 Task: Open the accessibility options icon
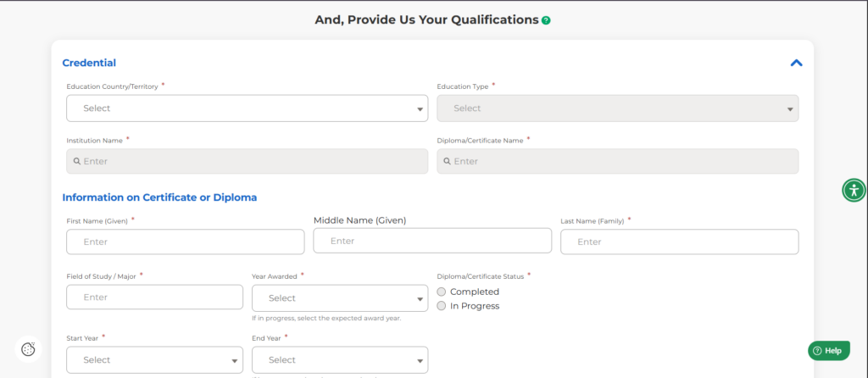854,191
